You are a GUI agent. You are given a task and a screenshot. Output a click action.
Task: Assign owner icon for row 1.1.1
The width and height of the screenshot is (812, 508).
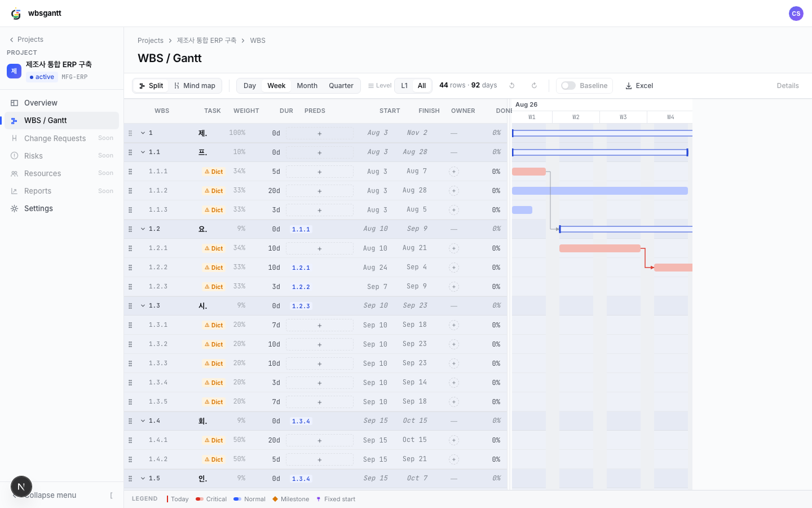pyautogui.click(x=454, y=172)
